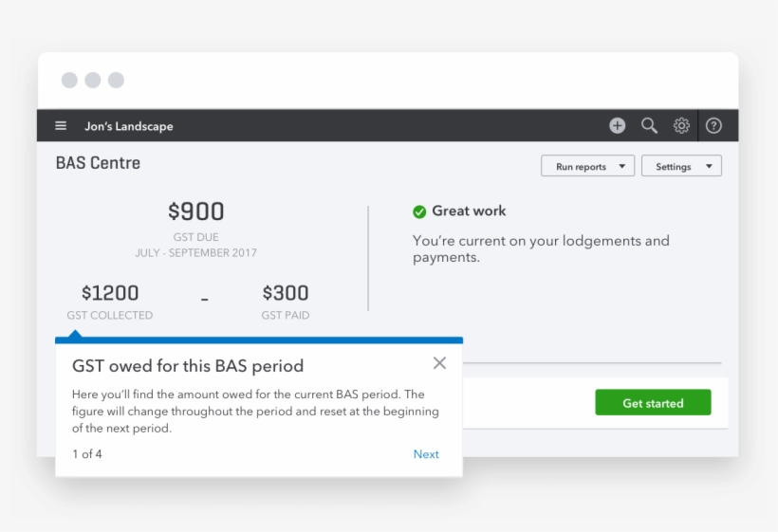Click the BAS Centre heading
778x532 pixels.
tap(98, 162)
